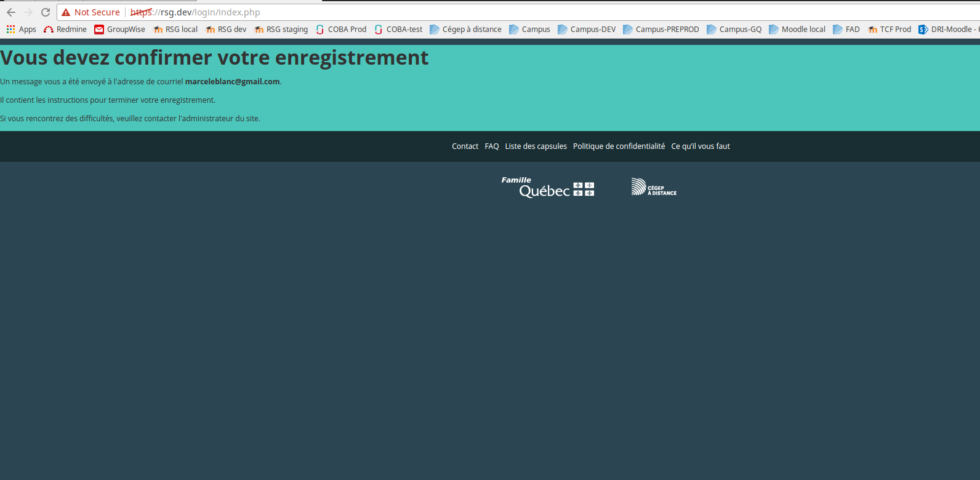Click the Not Secure warning icon
980x480 pixels.
66,12
